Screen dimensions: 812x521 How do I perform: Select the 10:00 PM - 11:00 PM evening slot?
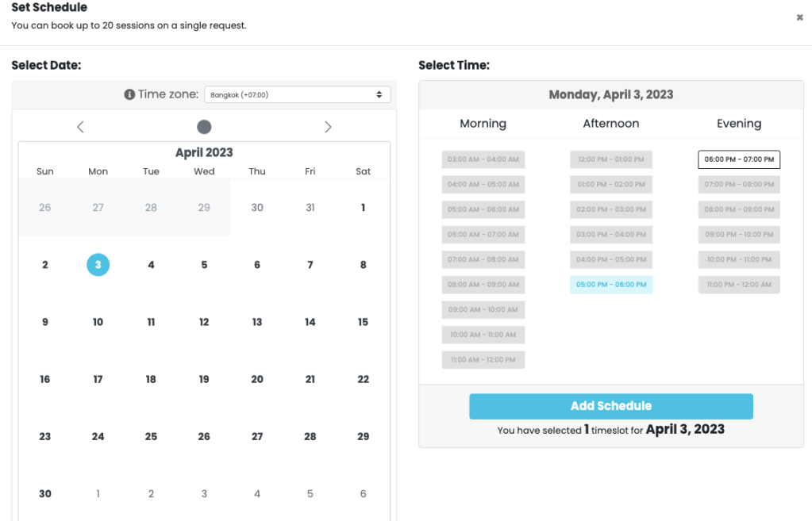pyautogui.click(x=738, y=259)
